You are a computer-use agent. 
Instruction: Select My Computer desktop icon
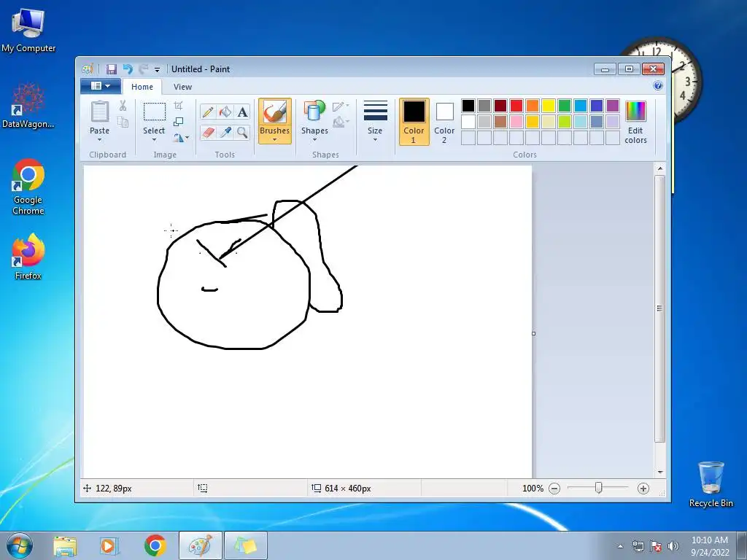pos(28,29)
